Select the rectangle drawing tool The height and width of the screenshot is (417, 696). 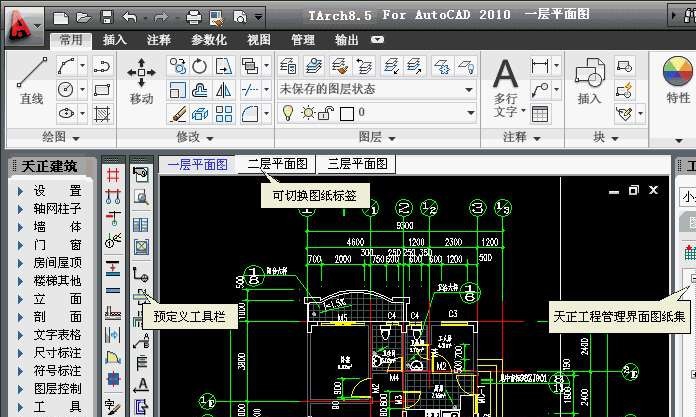102,90
